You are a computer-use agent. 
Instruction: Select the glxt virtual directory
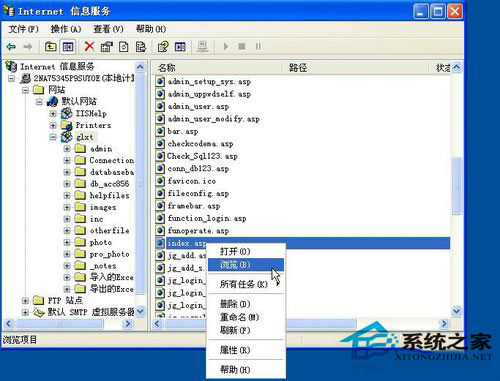pyautogui.click(x=85, y=137)
